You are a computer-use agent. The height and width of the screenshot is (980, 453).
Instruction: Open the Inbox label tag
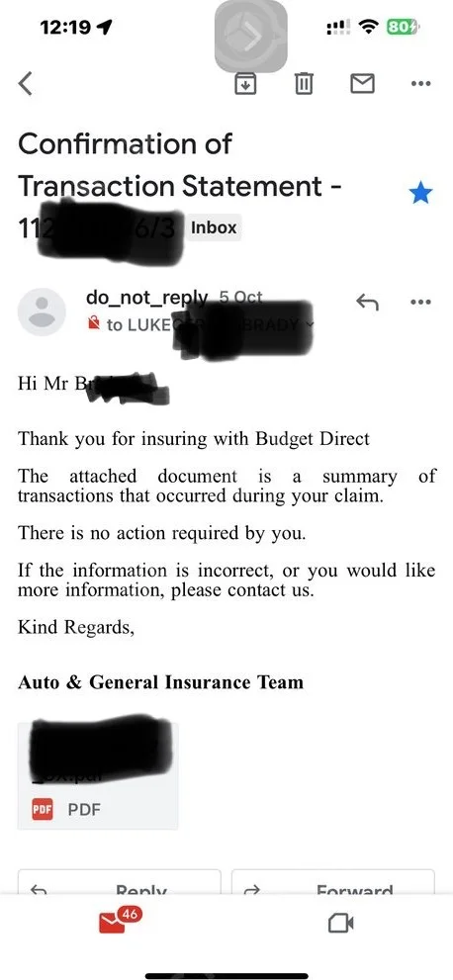coord(214,228)
